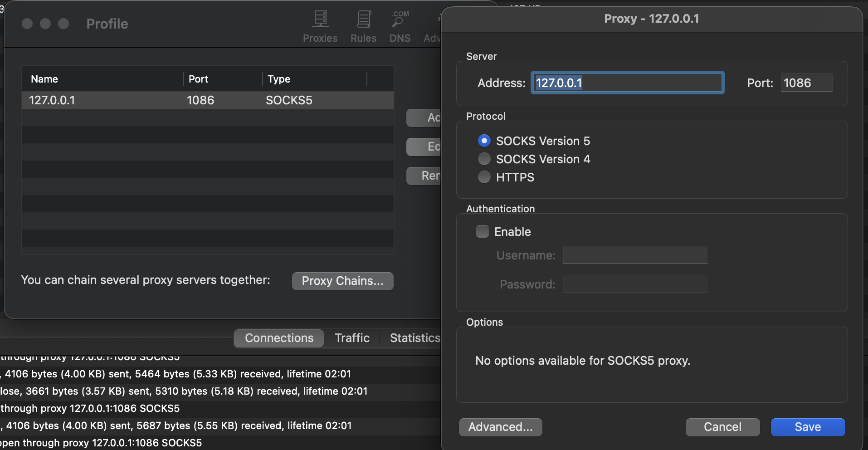Choose the HTTPS protocol option
Viewport: 868px width, 450px height.
pyautogui.click(x=484, y=177)
